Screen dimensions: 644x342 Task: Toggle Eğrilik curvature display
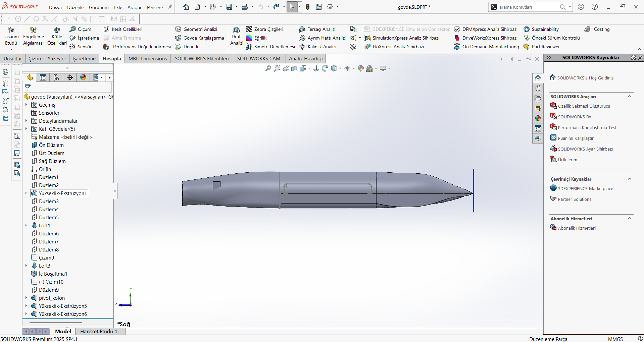click(x=256, y=38)
